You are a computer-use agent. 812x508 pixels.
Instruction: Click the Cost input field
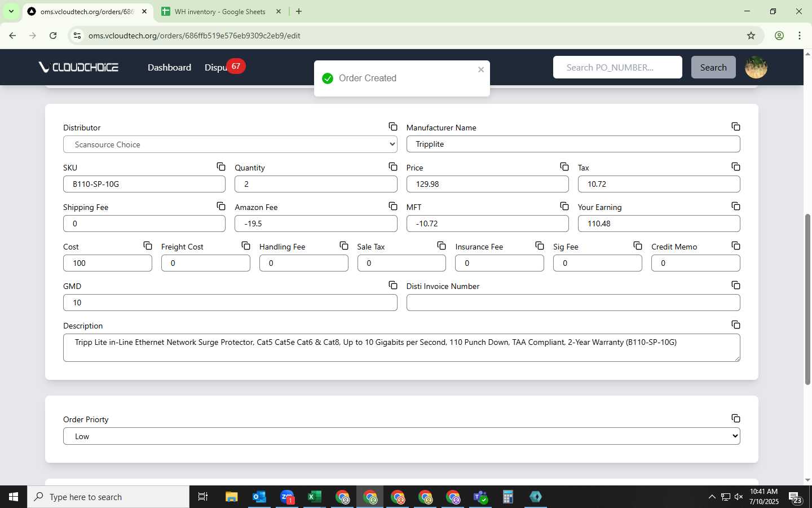[108, 263]
